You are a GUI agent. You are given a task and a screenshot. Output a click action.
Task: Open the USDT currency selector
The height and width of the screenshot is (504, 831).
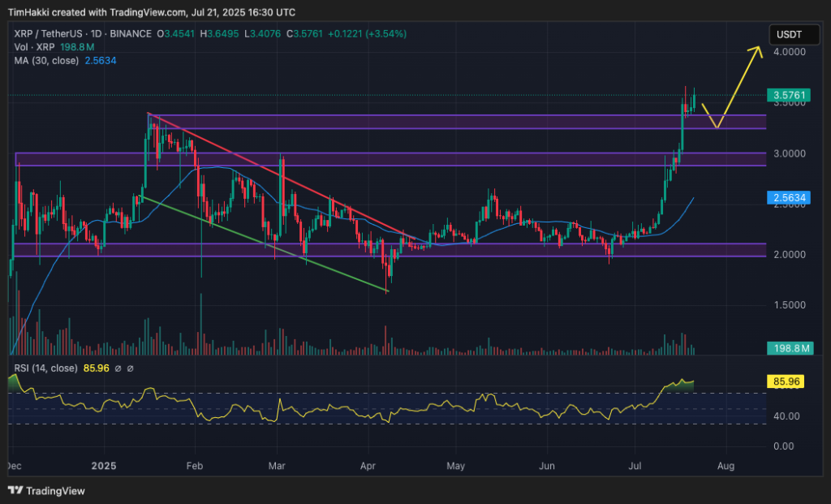coord(788,34)
